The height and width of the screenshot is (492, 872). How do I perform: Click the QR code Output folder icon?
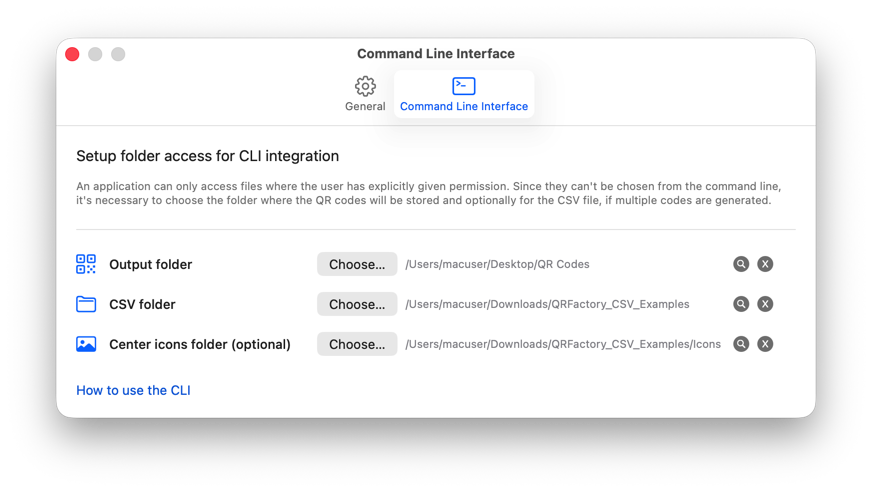point(86,264)
